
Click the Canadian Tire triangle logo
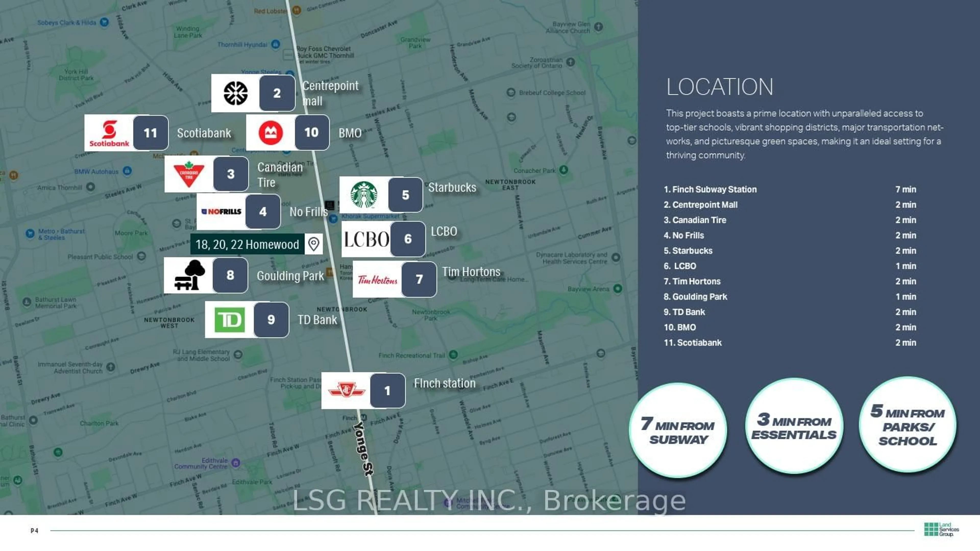click(x=189, y=174)
